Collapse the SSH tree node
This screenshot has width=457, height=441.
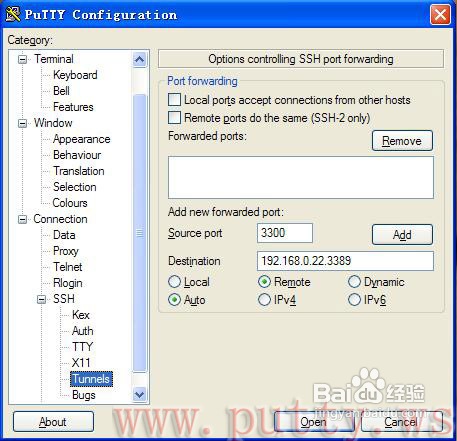point(41,299)
